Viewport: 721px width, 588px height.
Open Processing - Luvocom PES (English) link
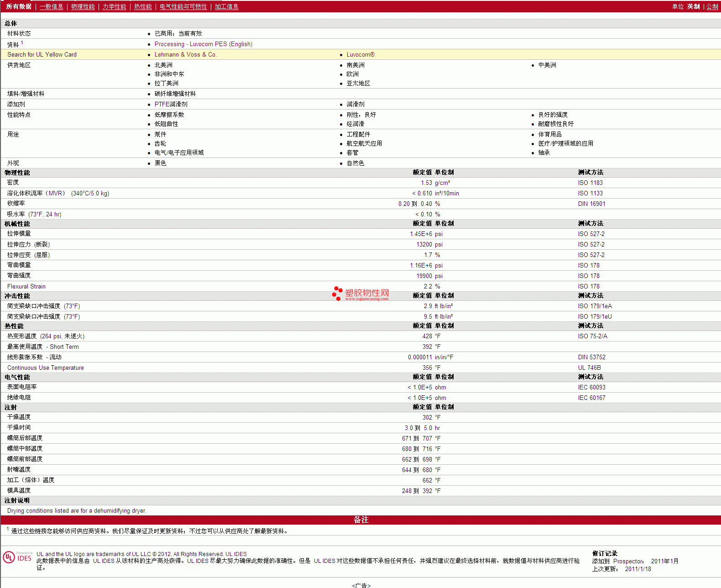203,44
